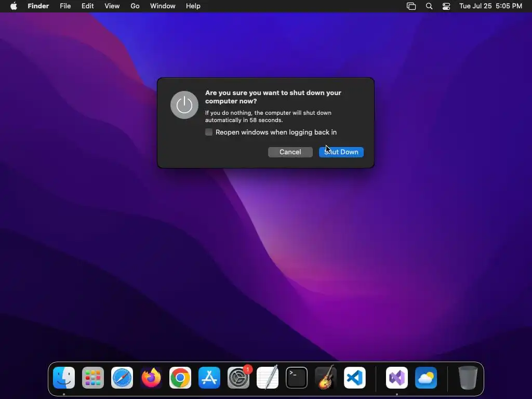The width and height of the screenshot is (532, 399).
Task: Confirm with the Shut Down button
Action: pyautogui.click(x=341, y=152)
